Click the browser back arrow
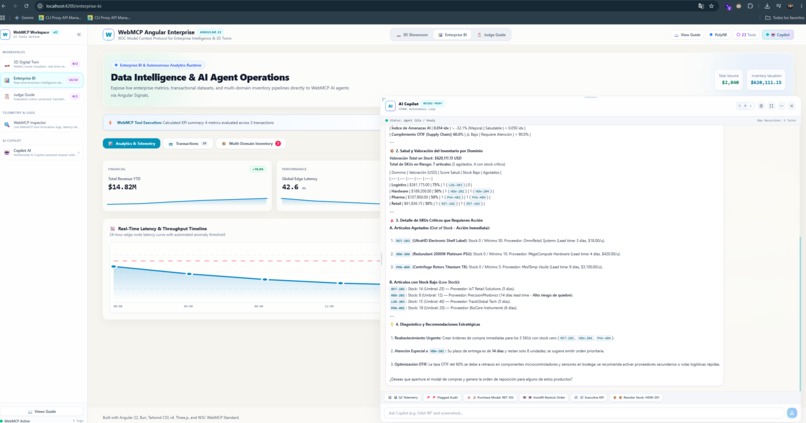806x423 pixels. pos(4,6)
